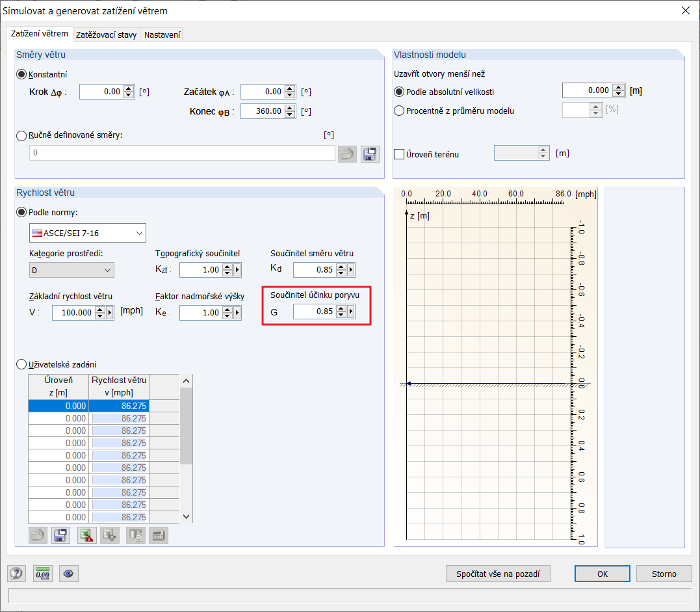Close the wind load dialog
This screenshot has height=612, width=700.
(686, 10)
